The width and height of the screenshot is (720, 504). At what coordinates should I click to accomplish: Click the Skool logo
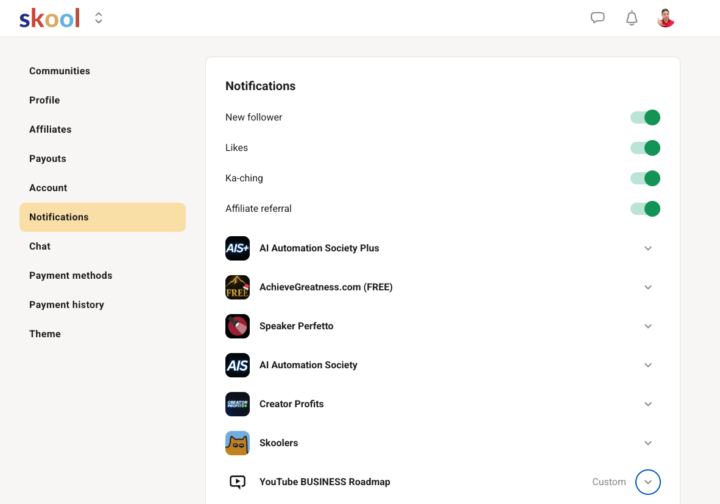pyautogui.click(x=49, y=18)
